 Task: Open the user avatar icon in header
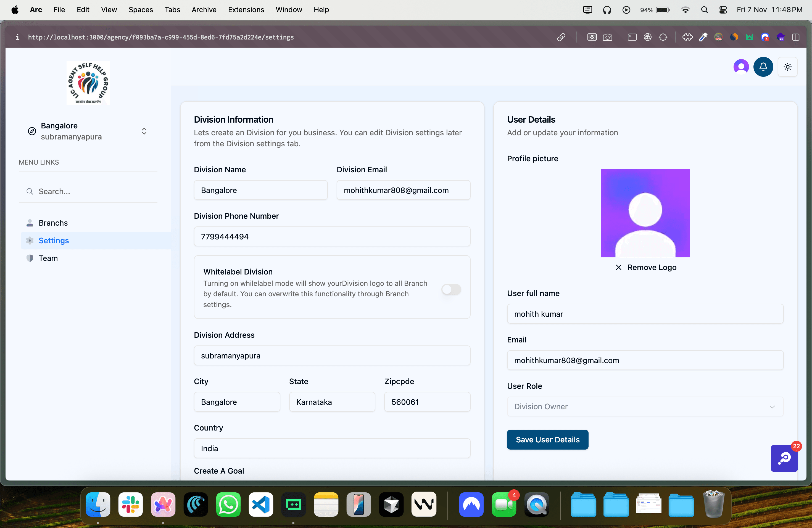tap(741, 67)
